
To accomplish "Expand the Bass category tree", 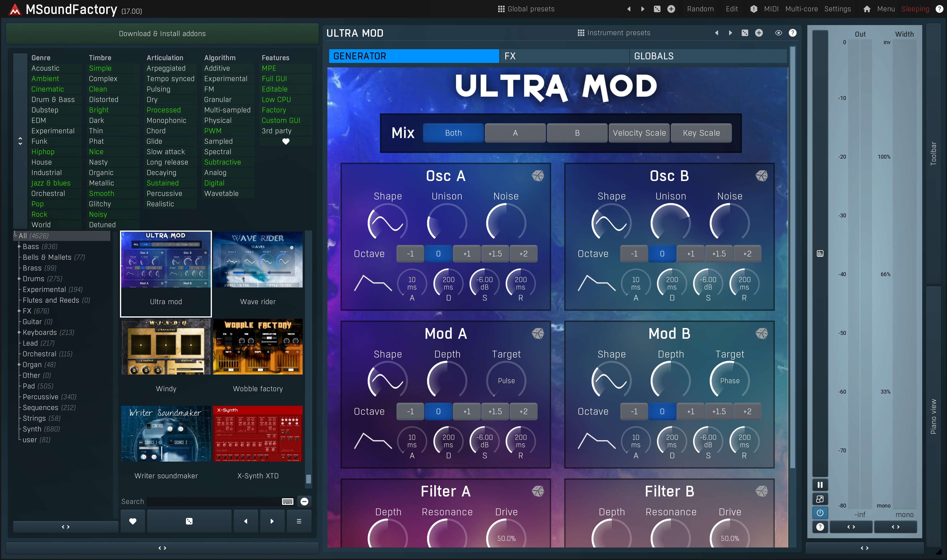I will tap(19, 246).
